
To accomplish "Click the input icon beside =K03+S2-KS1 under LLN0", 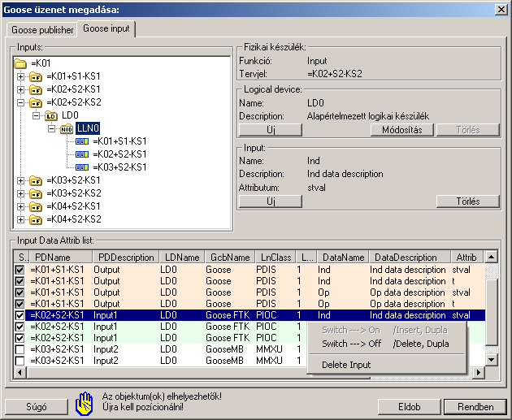I will [82, 167].
